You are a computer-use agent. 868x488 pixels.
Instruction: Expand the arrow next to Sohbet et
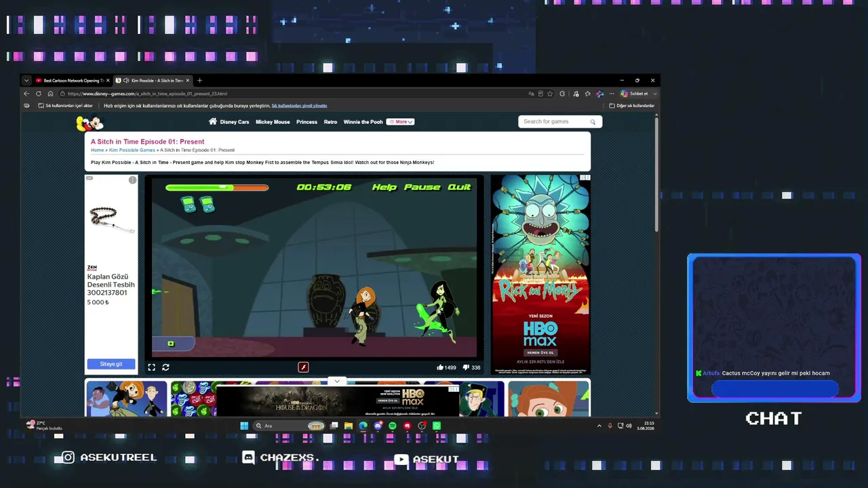(654, 94)
